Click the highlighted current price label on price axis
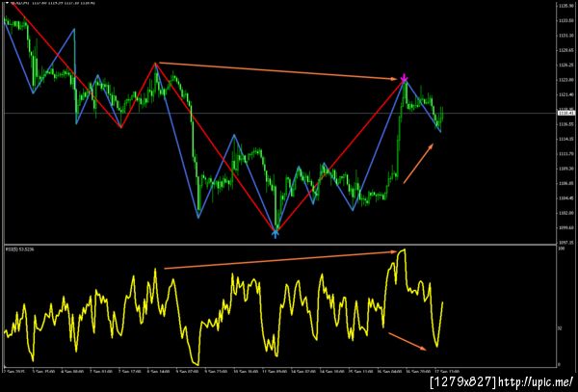 pyautogui.click(x=565, y=113)
